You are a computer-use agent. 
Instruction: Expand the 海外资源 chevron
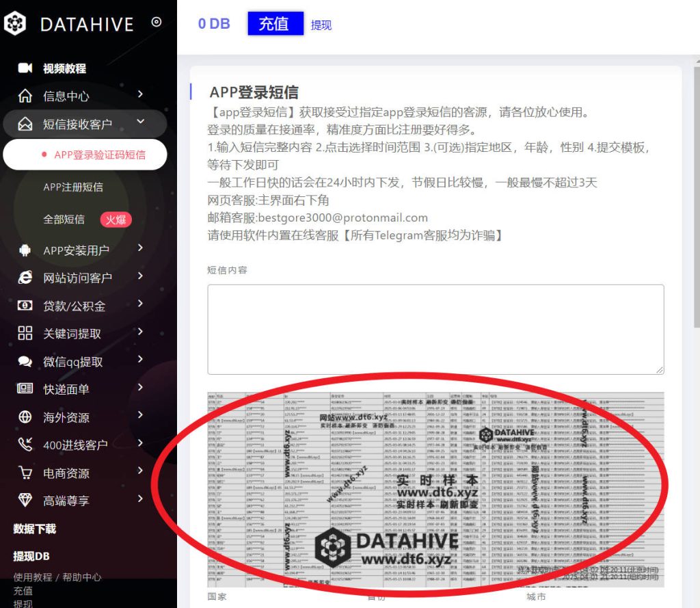pos(140,415)
